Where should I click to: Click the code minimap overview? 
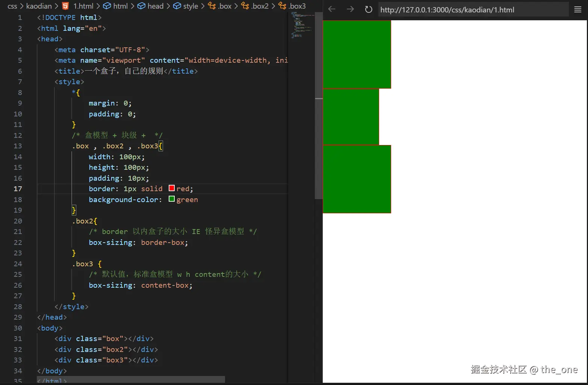tap(302, 25)
